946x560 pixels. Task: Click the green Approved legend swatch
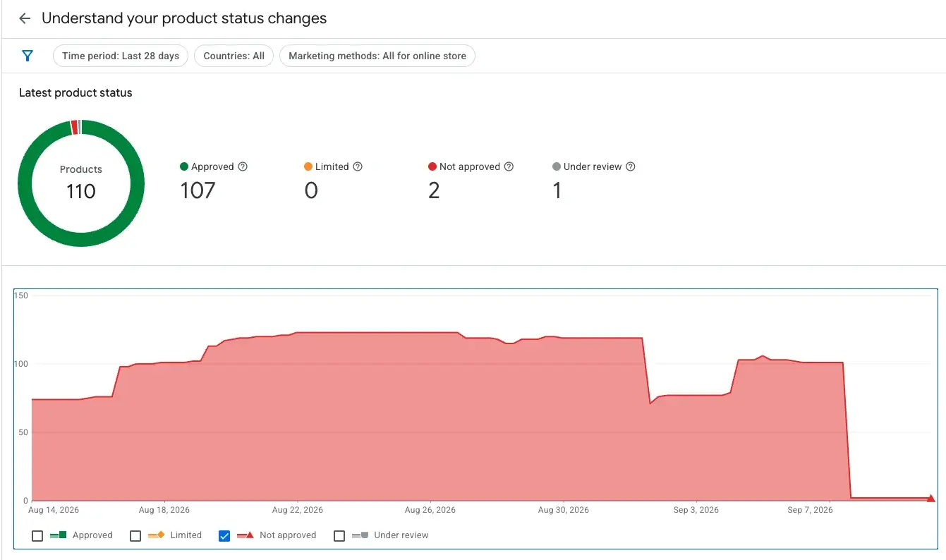(x=58, y=535)
